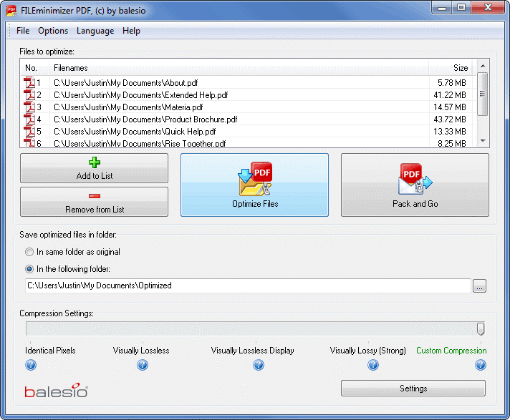
Task: Click the red minus Remove from List icon
Action: coord(94,197)
